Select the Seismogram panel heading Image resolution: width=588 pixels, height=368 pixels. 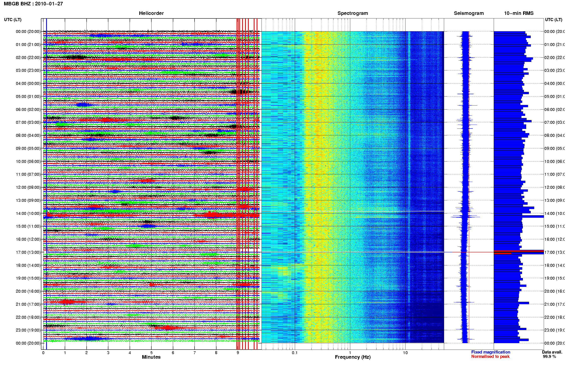pyautogui.click(x=469, y=13)
